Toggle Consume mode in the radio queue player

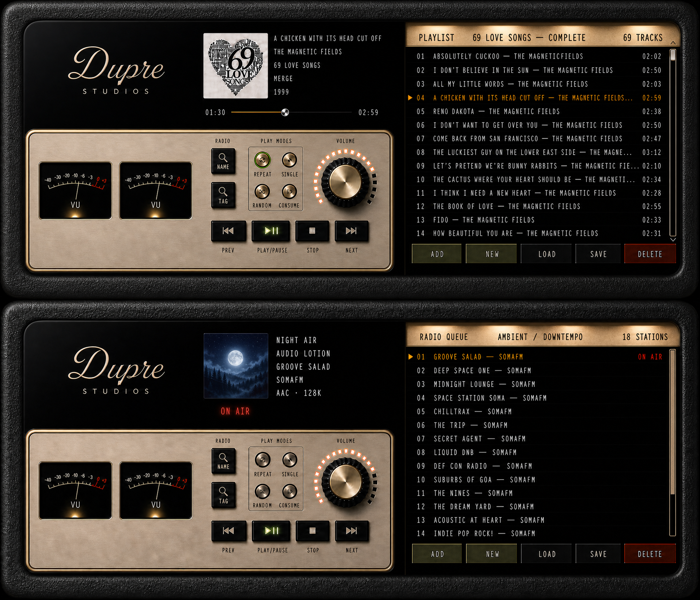(290, 491)
